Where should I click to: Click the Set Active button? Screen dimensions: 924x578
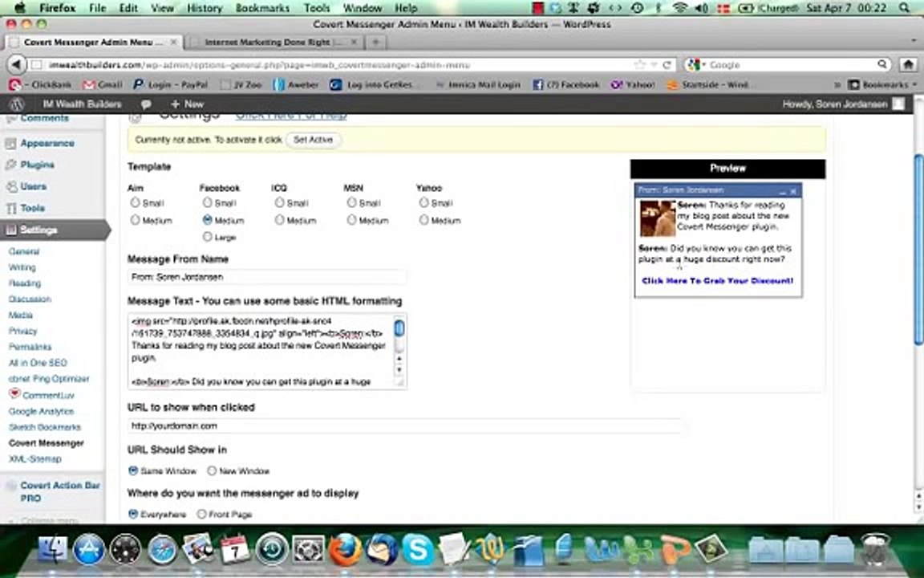point(313,140)
